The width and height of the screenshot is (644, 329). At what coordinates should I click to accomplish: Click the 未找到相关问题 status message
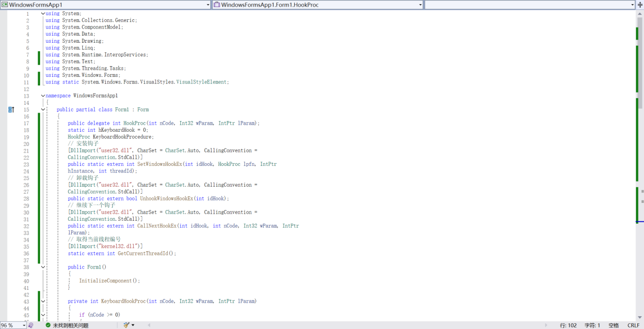click(71, 325)
